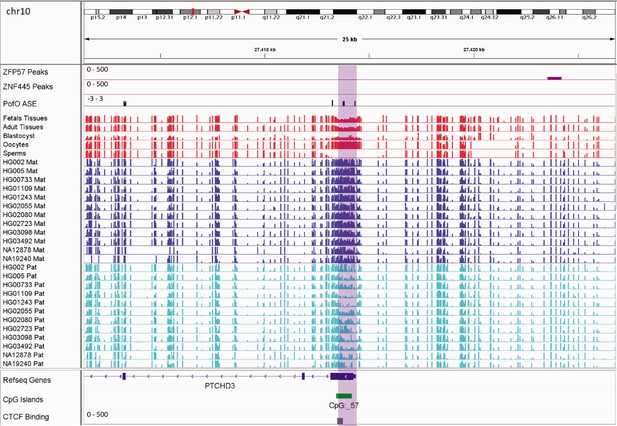
Task: Click the q25.2 cytoband label
Action: click(527, 17)
